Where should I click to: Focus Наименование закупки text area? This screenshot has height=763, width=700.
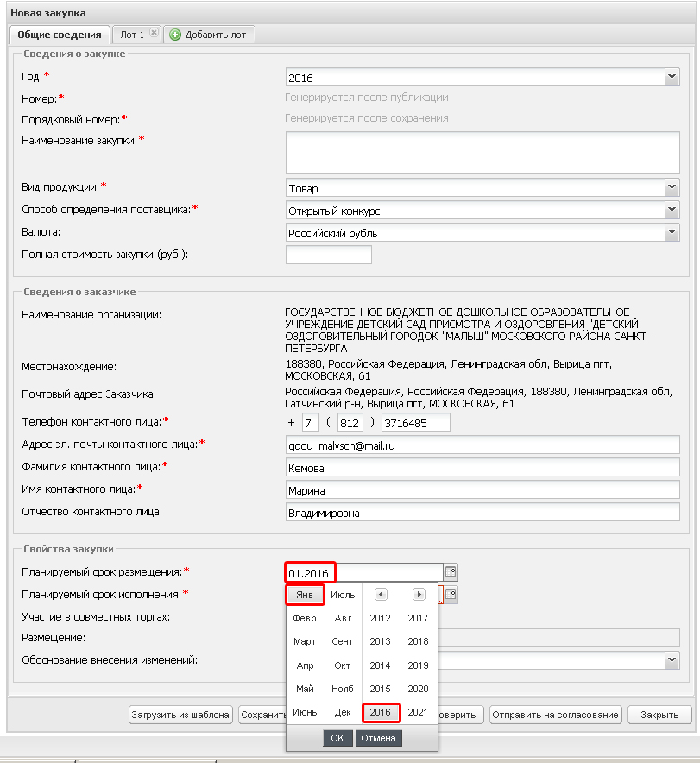point(482,152)
